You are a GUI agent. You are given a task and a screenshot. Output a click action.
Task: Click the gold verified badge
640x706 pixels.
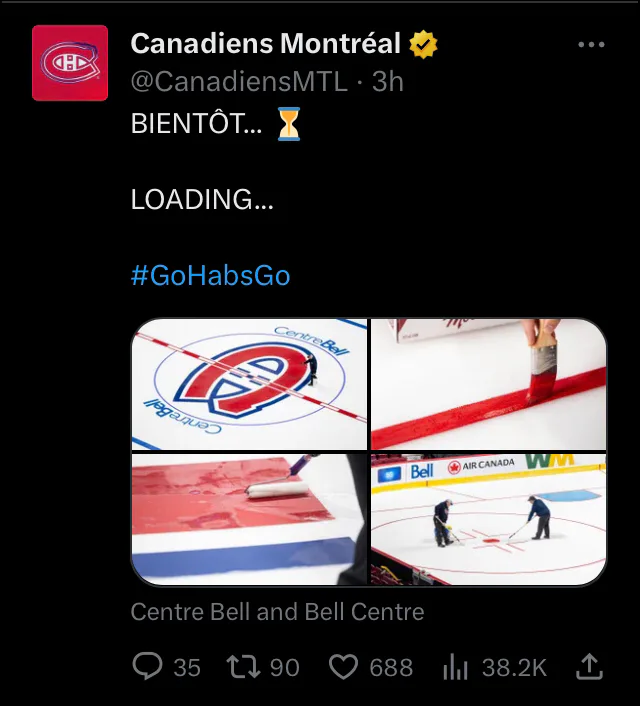422,44
